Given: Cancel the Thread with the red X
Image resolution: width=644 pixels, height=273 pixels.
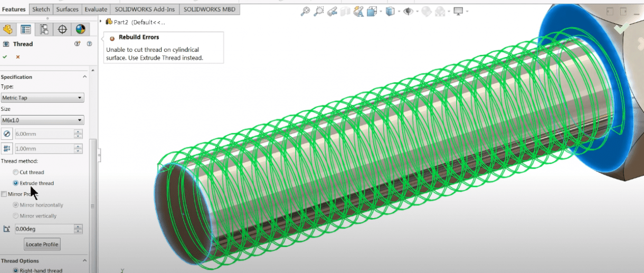Looking at the screenshot, I should 17,57.
